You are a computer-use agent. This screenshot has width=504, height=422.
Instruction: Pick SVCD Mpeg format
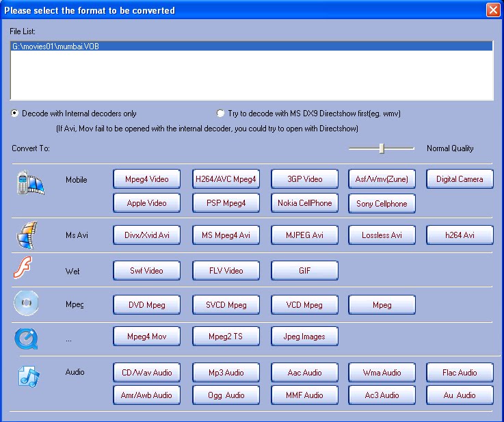(x=226, y=304)
